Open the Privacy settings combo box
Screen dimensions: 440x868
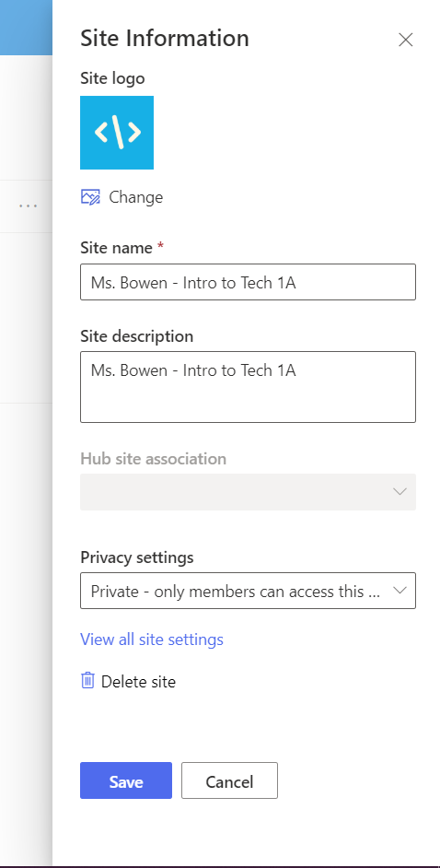[x=248, y=591]
